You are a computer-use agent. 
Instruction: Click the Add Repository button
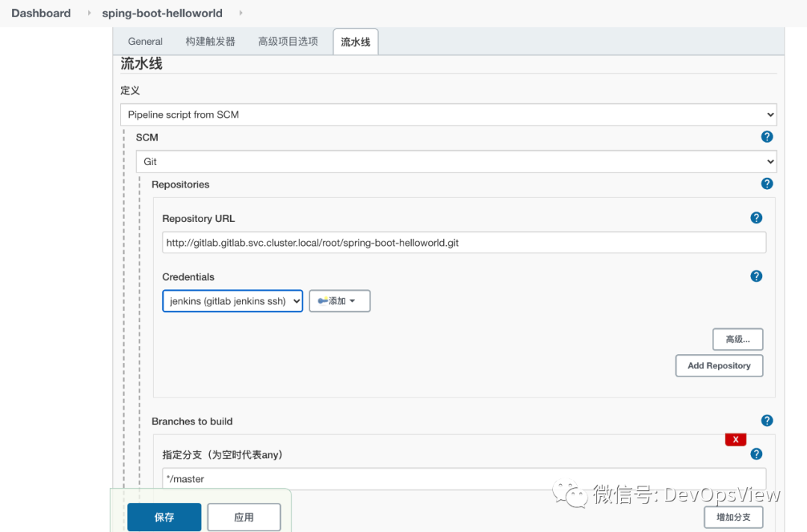click(x=719, y=366)
